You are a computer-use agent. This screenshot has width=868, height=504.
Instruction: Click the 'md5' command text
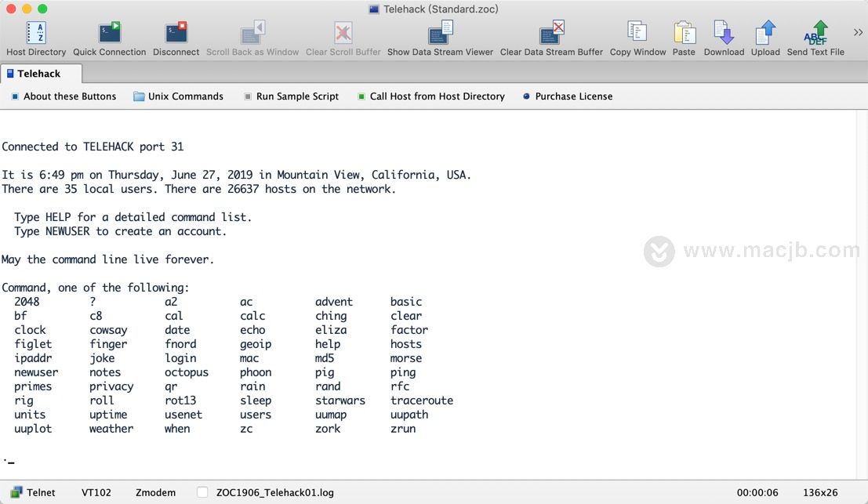tap(325, 358)
